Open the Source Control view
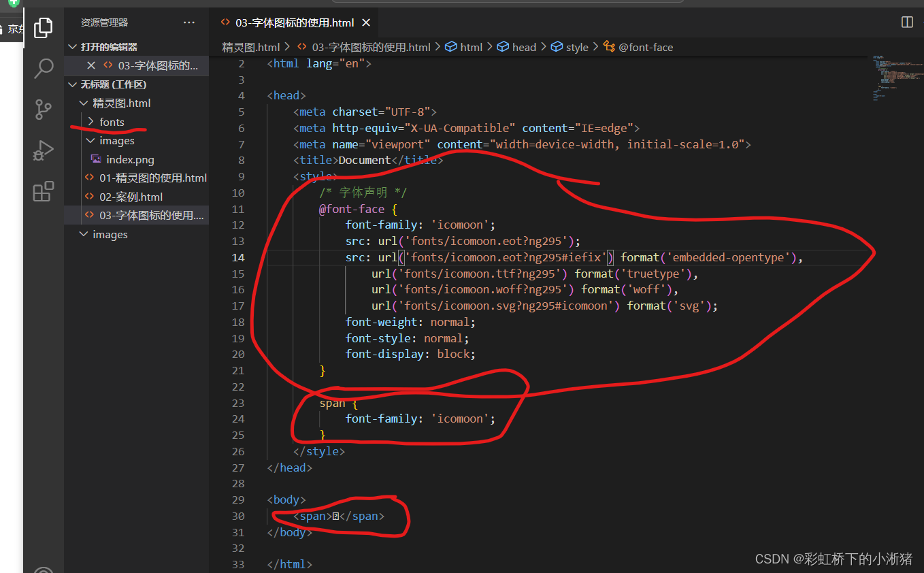The height and width of the screenshot is (573, 924). [x=43, y=110]
